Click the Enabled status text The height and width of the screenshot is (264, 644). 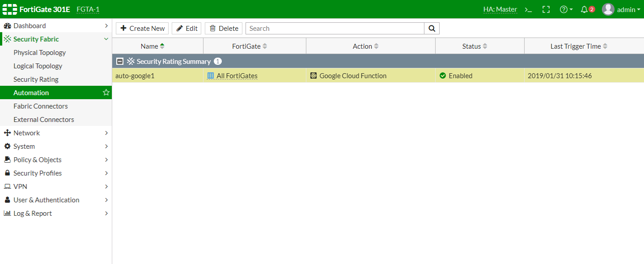pos(461,76)
